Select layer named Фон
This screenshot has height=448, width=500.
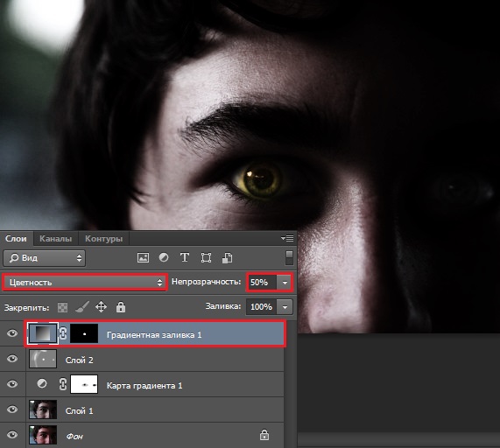(74, 437)
